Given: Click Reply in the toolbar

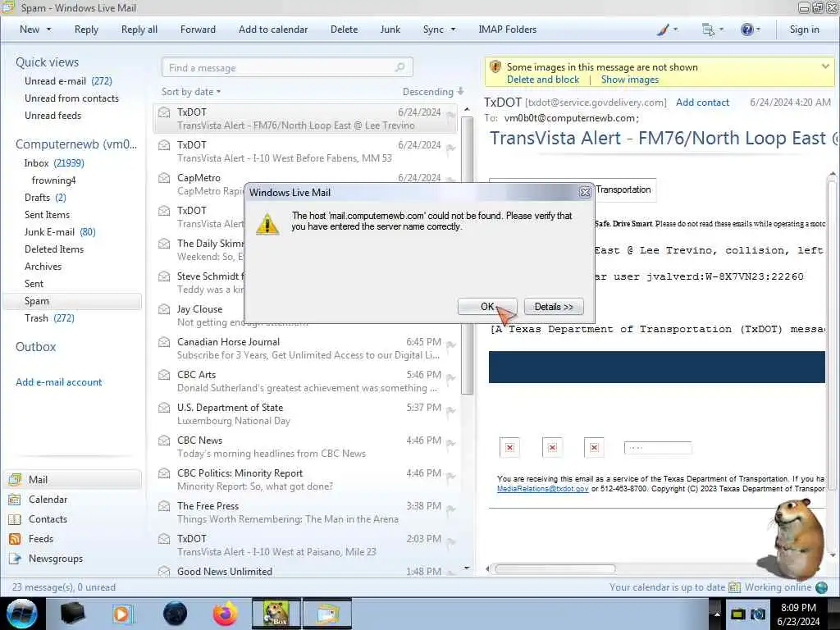Looking at the screenshot, I should [86, 30].
